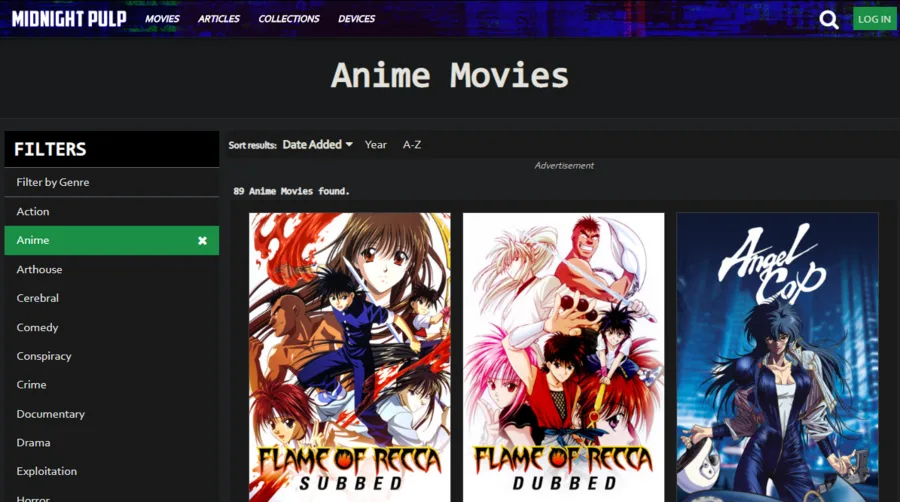This screenshot has width=900, height=502.
Task: Click the '89 Anime Movies found.' text
Action: point(291,191)
